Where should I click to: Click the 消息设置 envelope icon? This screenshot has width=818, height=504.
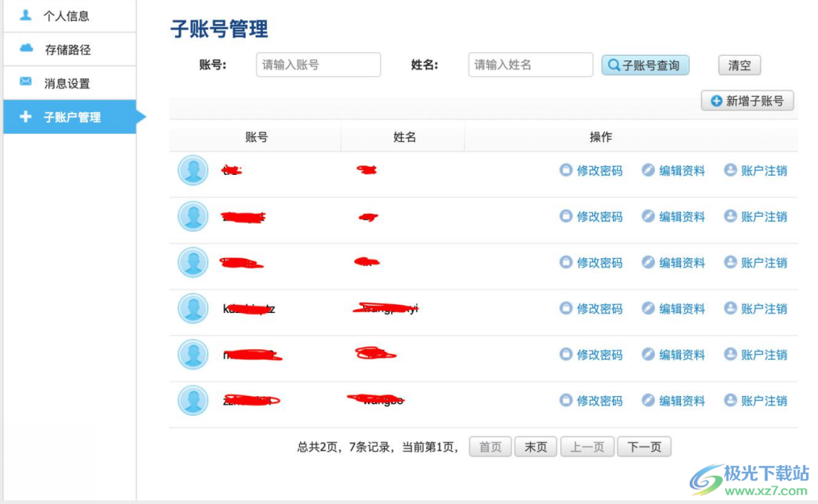[x=26, y=82]
